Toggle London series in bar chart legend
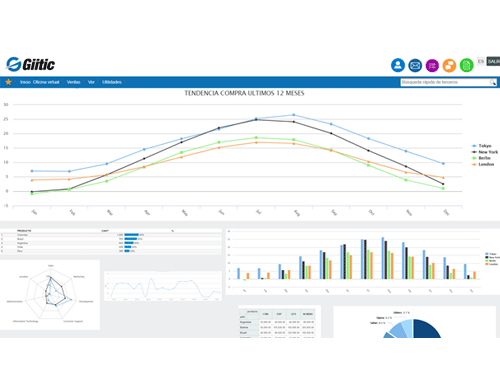 491,264
